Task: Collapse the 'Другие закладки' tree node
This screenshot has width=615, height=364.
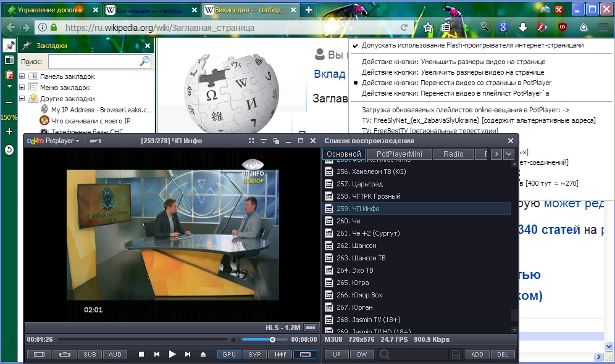Action: pos(22,99)
